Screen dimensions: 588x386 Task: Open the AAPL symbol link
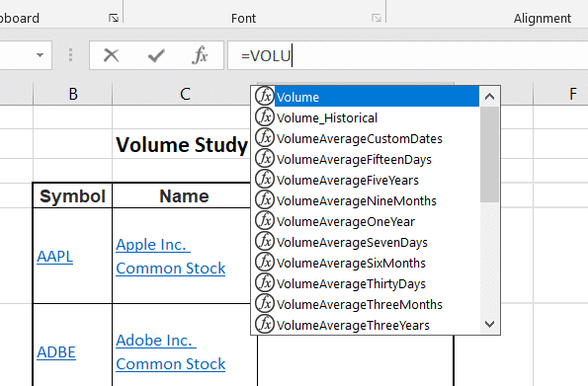54,257
